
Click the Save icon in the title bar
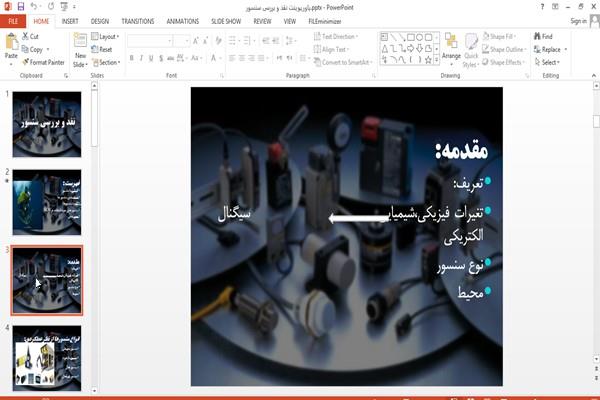(21, 7)
